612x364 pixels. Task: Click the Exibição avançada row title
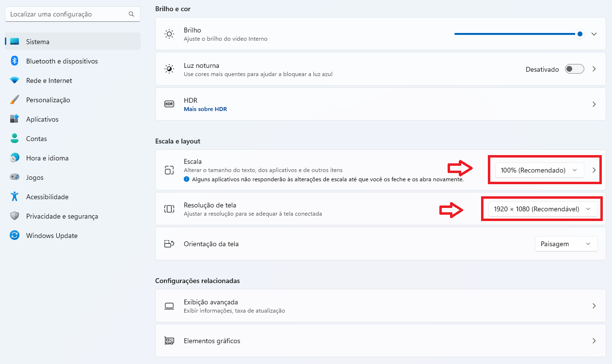pos(210,302)
